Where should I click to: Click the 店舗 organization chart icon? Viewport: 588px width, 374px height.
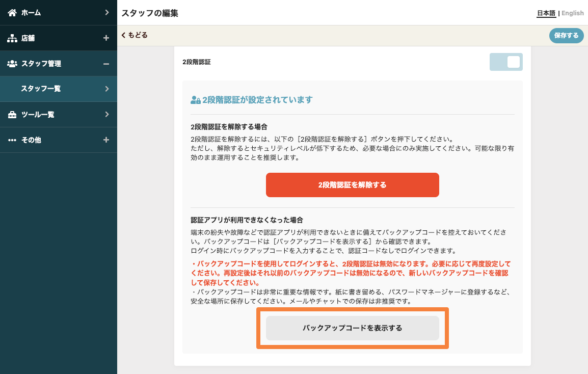tap(12, 38)
